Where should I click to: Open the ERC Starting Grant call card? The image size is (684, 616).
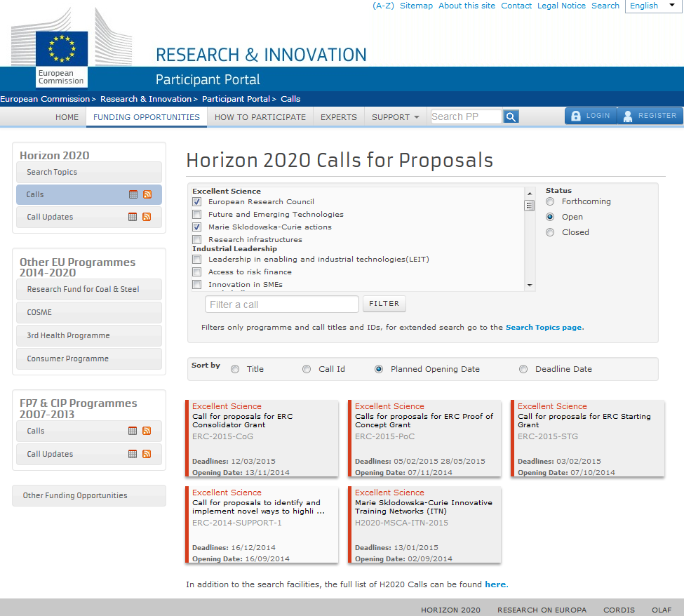(587, 438)
